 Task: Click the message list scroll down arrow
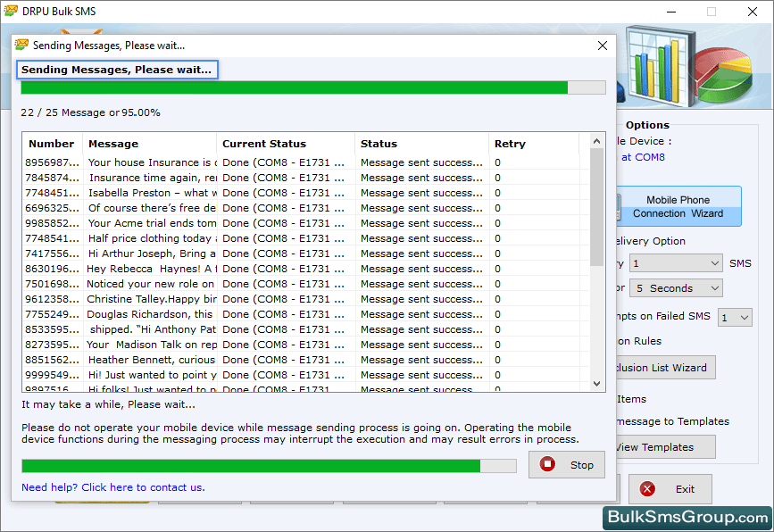596,384
